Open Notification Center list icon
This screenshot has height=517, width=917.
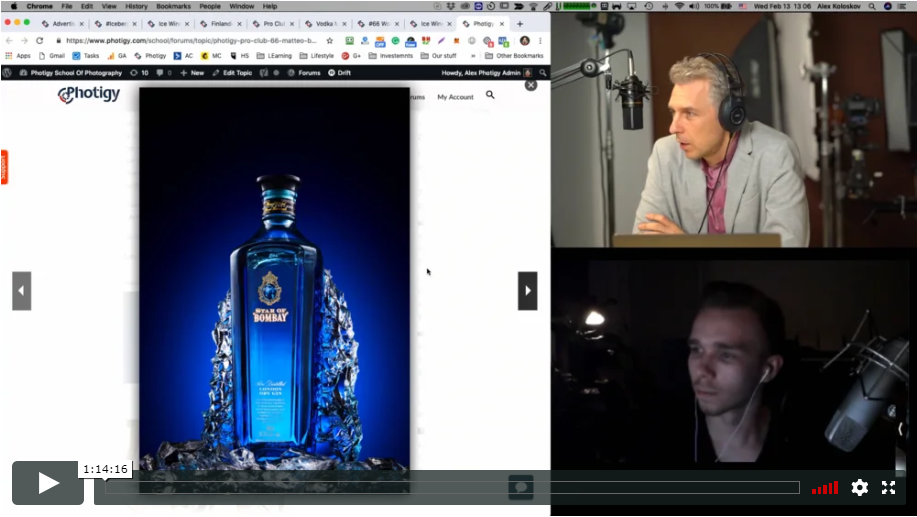902,6
